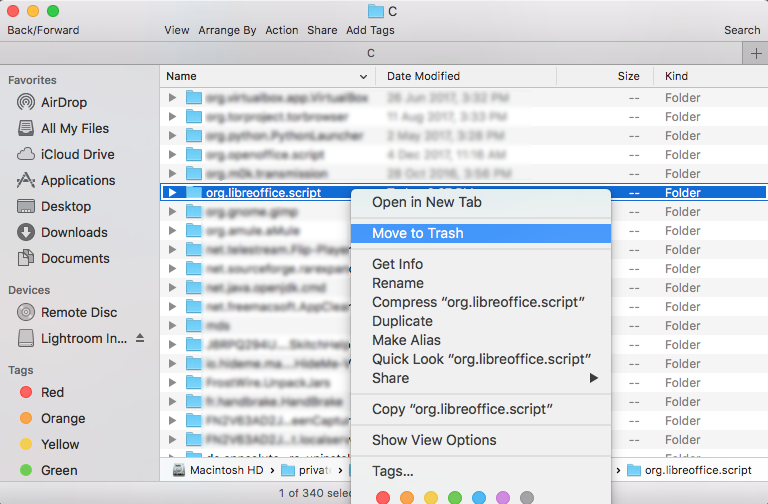Screen dimensions: 768x504
Task: Apply the yellow tag color dot
Action: click(x=431, y=498)
